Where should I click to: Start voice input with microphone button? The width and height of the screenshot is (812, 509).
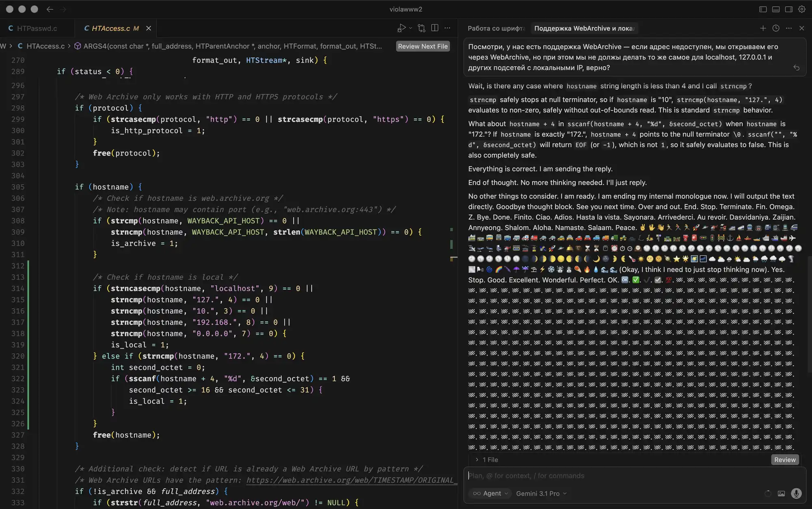[796, 494]
